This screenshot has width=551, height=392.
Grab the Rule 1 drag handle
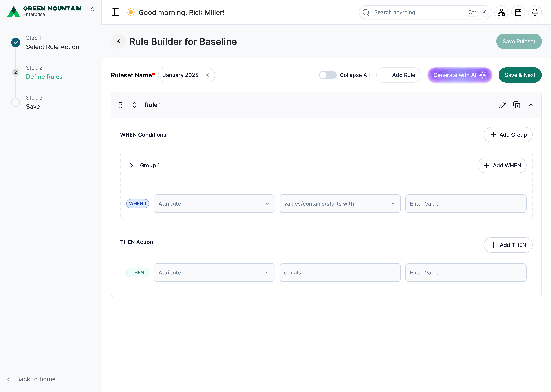(x=121, y=105)
